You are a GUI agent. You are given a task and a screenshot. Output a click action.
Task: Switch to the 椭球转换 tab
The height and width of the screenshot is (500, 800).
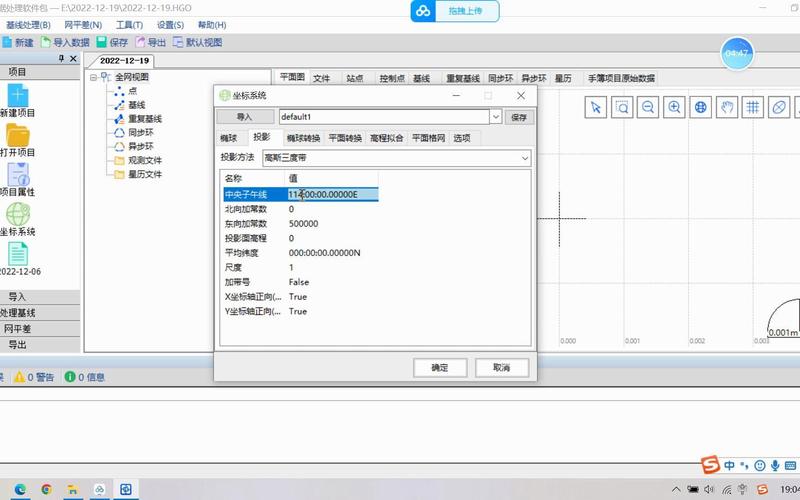(304, 138)
